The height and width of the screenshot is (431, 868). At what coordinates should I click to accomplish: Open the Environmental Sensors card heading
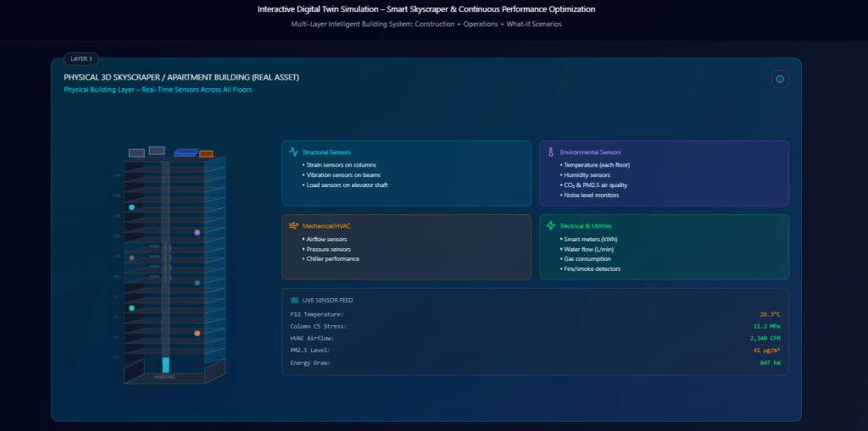pyautogui.click(x=590, y=152)
